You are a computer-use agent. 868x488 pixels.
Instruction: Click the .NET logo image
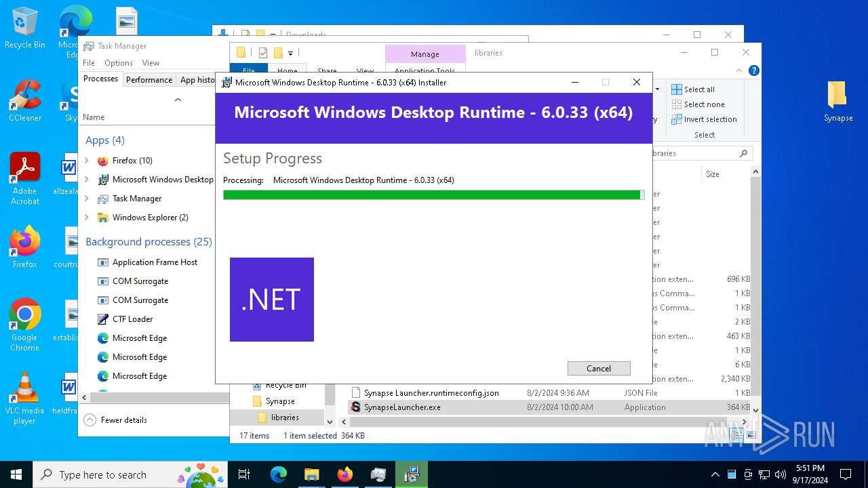click(x=271, y=299)
